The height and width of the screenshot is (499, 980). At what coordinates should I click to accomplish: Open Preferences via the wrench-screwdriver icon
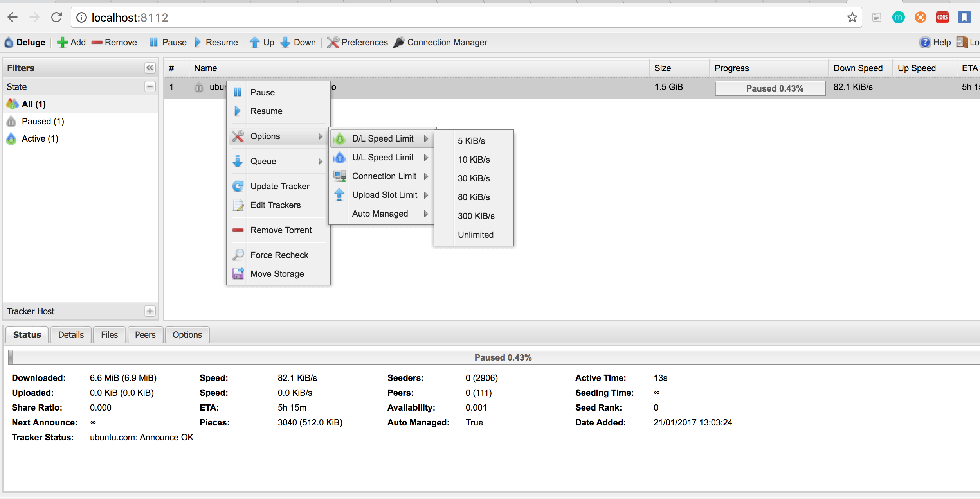coord(333,42)
